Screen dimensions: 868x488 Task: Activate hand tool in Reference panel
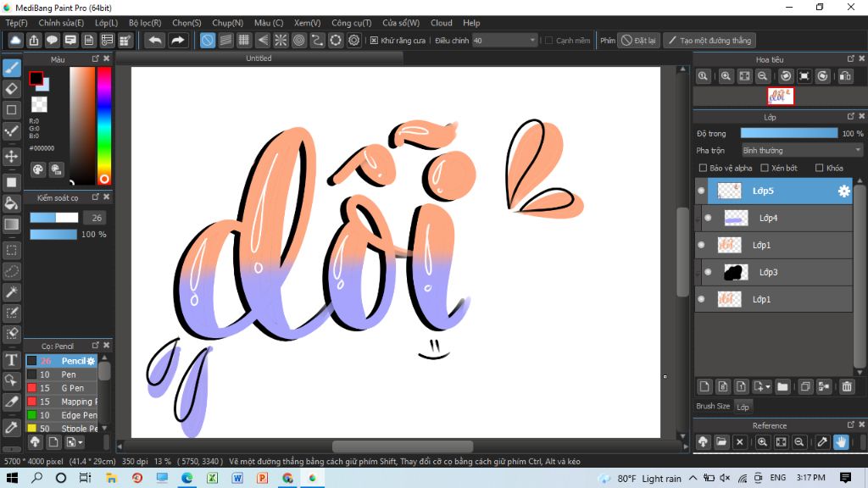point(841,442)
